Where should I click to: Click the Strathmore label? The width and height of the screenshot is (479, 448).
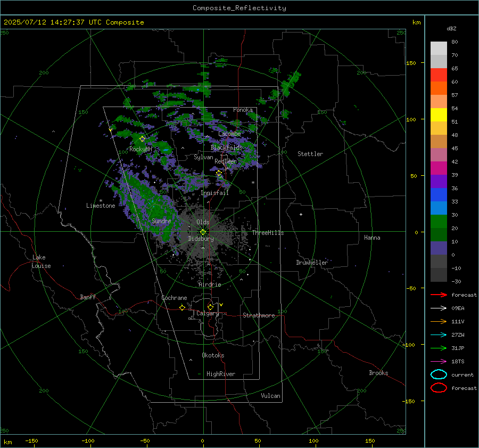pos(259,315)
